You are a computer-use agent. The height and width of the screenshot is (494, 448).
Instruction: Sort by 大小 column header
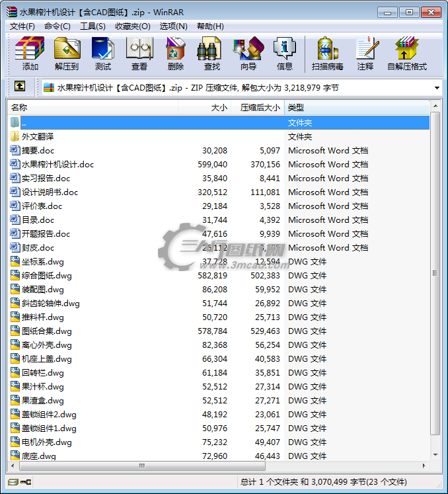[x=205, y=107]
